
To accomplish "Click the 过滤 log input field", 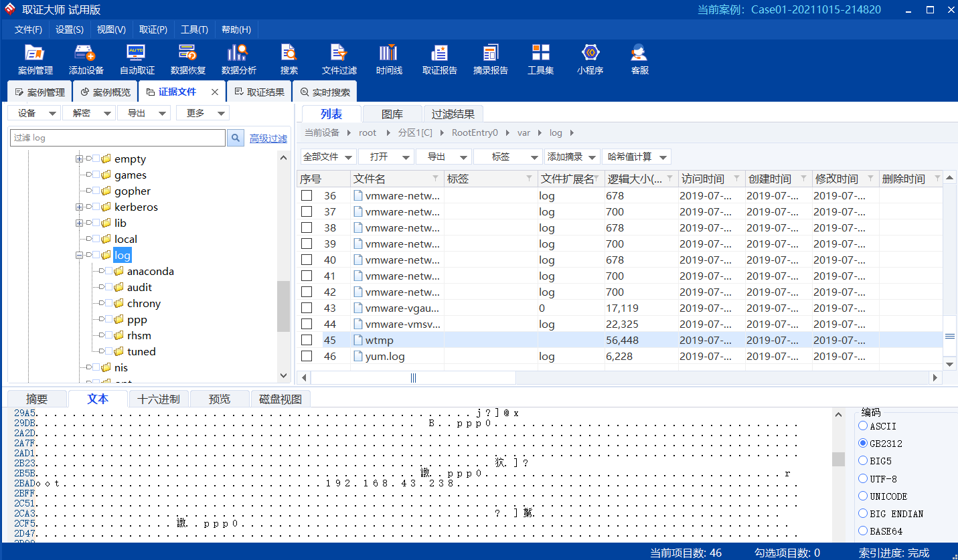I will [x=118, y=138].
